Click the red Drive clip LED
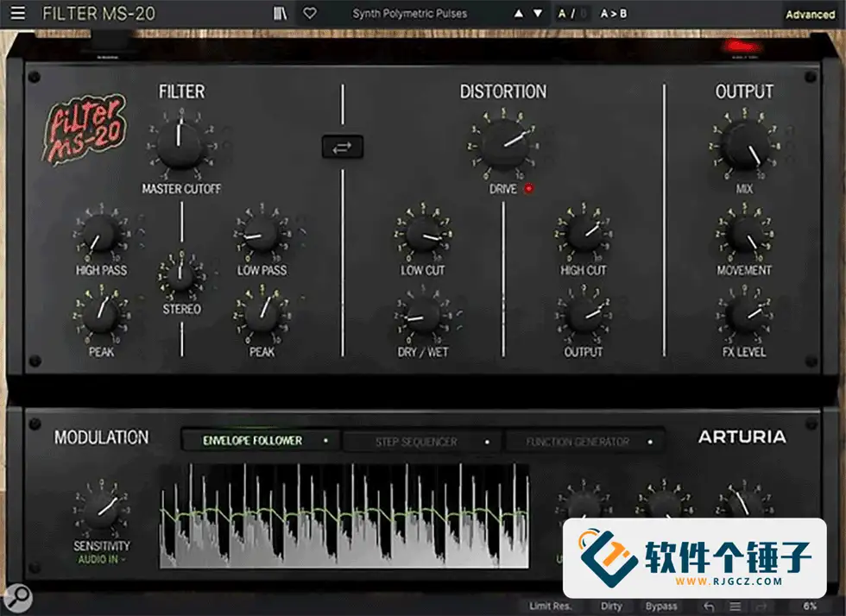Viewport: 846px width, 616px height. 528,188
